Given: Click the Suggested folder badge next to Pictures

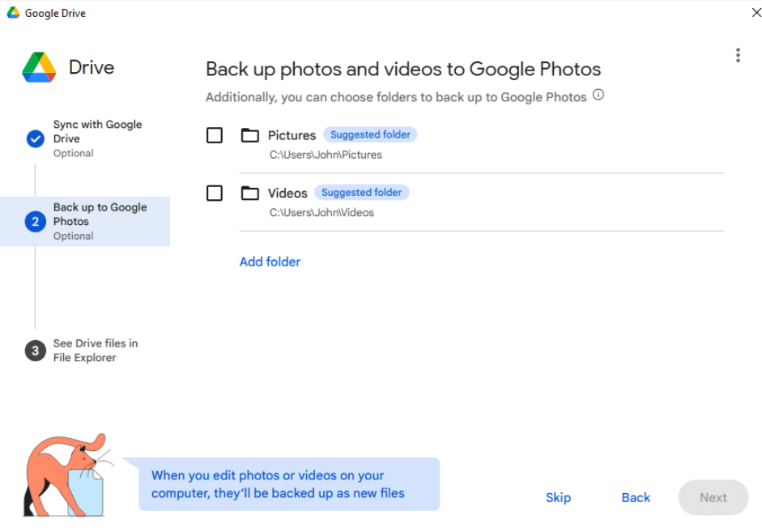Looking at the screenshot, I should (x=370, y=134).
